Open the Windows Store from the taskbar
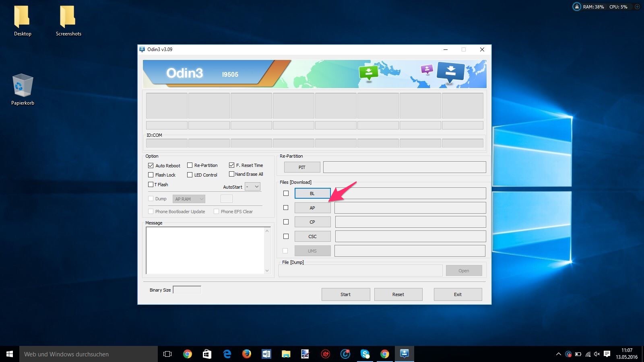The width and height of the screenshot is (644, 362). 207,354
